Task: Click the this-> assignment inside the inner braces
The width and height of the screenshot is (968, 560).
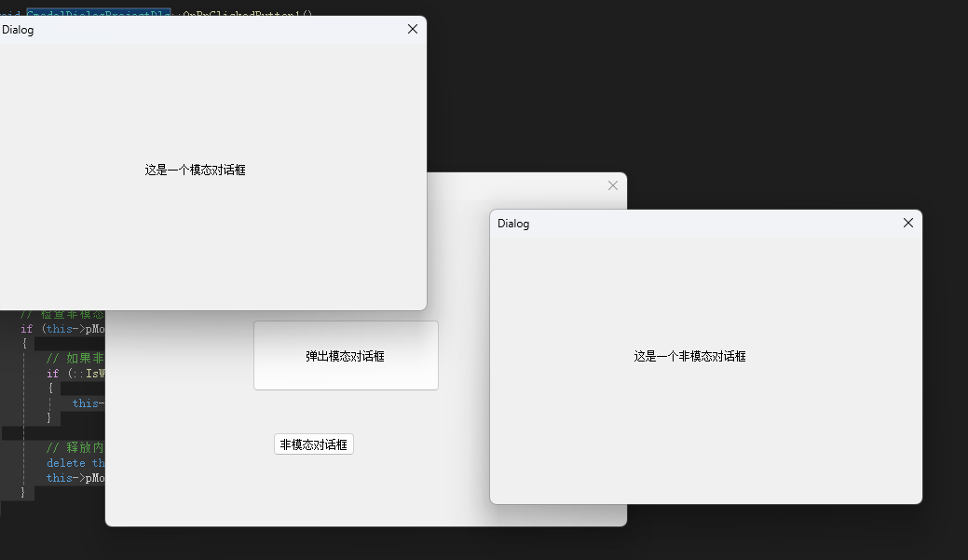Action: tap(88, 403)
